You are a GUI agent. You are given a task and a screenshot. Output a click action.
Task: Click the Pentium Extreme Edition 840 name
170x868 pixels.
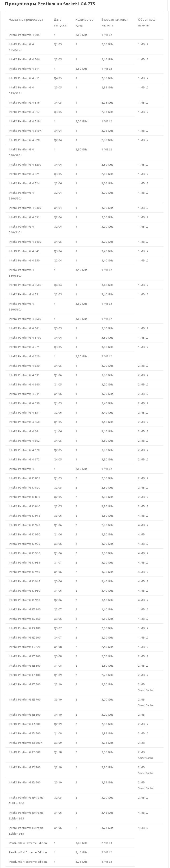pyautogui.click(x=26, y=800)
